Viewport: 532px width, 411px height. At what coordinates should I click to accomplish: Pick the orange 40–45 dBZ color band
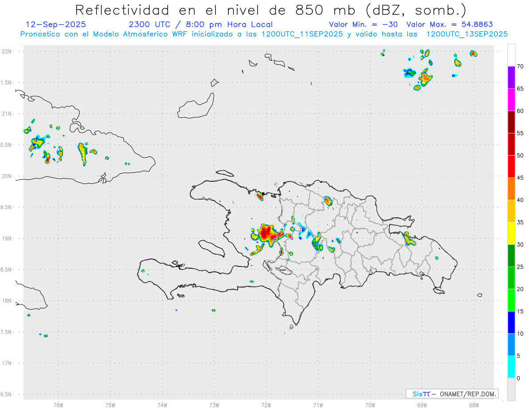click(x=511, y=189)
